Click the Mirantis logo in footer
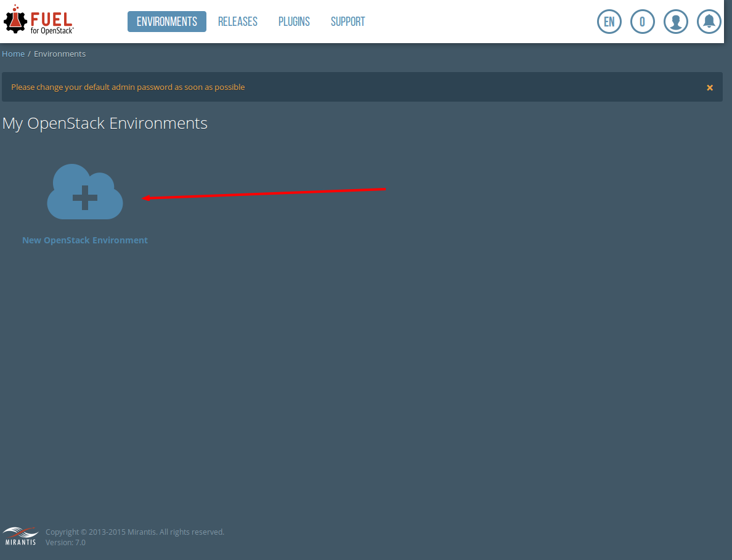Screen dimensions: 732x560 click(20, 536)
